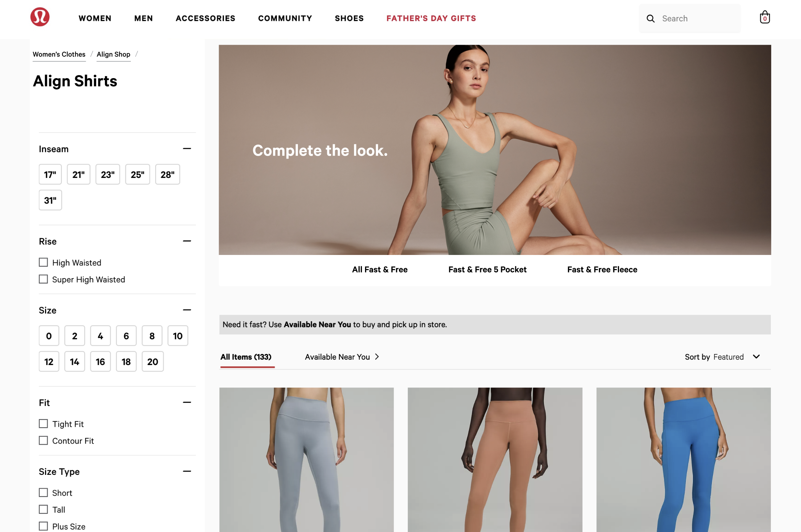Image resolution: width=801 pixels, height=532 pixels.
Task: Open the Shoes menu
Action: 349,18
